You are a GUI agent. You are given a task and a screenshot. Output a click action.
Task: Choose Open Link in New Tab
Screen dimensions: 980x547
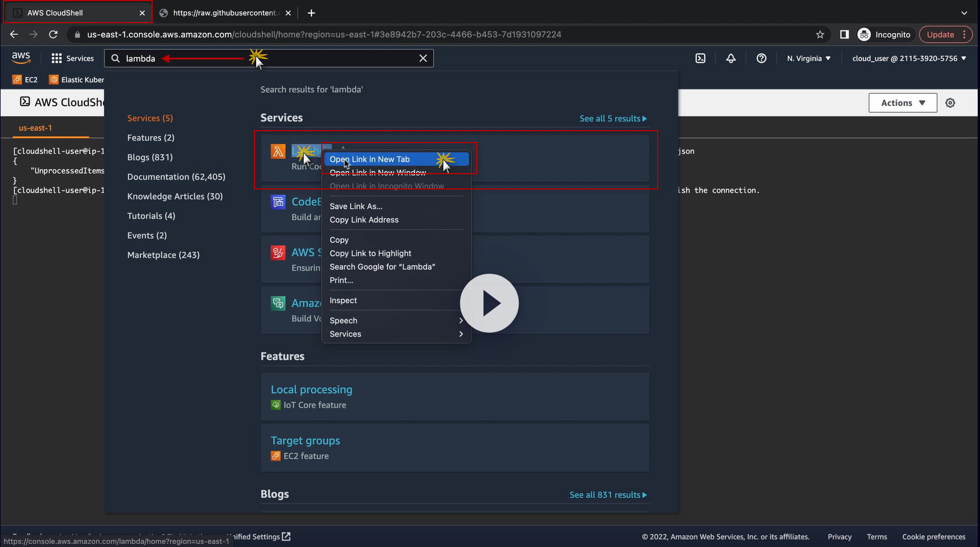[370, 159]
